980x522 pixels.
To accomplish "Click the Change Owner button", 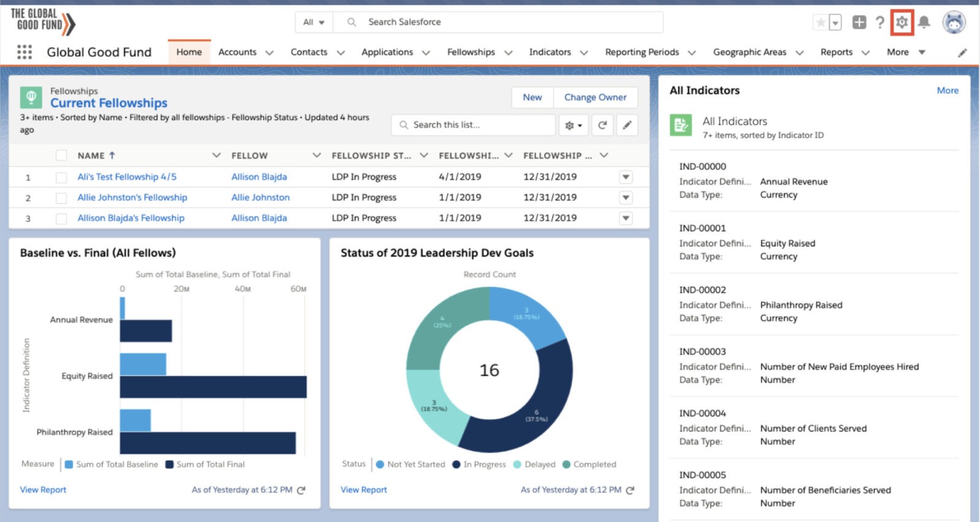I will tap(595, 97).
